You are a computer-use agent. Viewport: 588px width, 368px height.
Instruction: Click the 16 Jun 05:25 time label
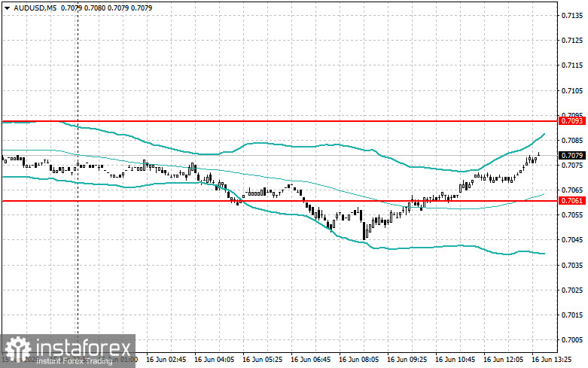263,360
